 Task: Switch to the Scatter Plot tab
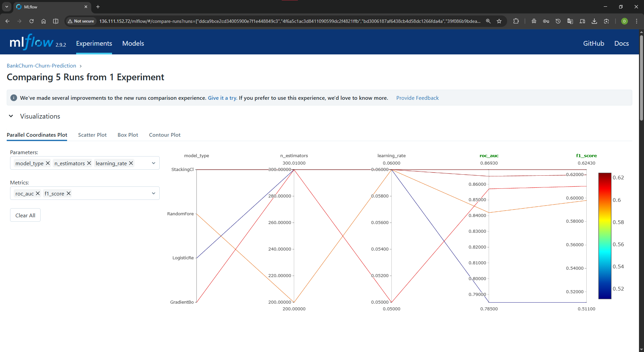tap(92, 135)
